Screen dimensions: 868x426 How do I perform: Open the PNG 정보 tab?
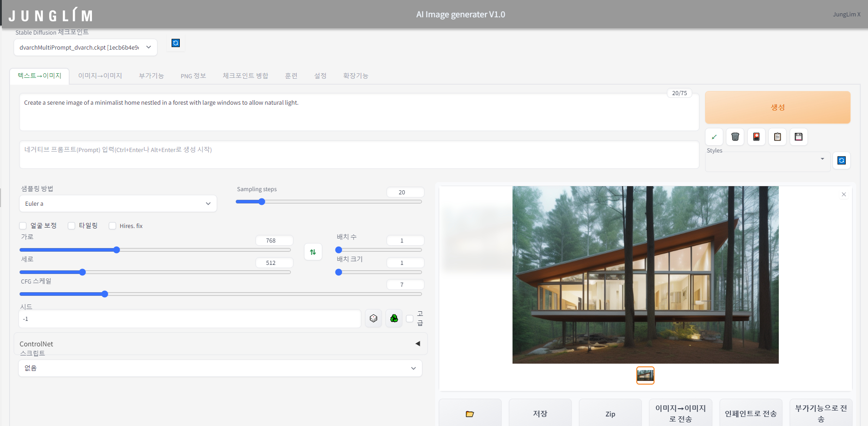point(193,76)
